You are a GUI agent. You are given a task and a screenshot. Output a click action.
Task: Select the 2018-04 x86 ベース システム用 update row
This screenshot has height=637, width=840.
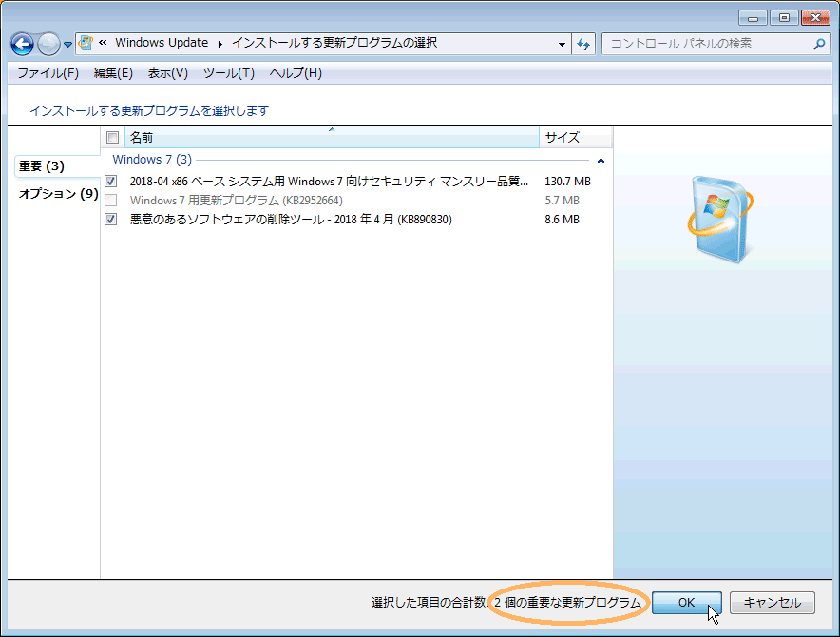click(355, 182)
